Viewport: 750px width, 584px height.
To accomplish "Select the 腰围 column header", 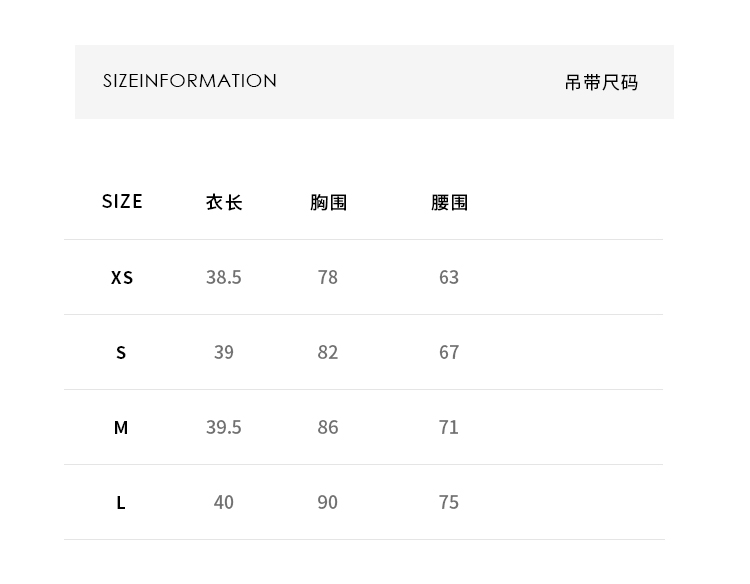I will pos(449,202).
